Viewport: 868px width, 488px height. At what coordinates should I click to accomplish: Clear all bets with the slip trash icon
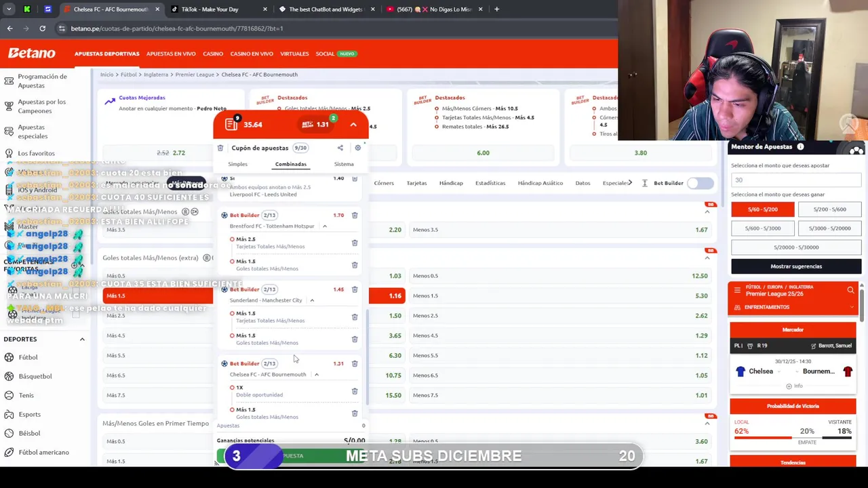coord(220,148)
